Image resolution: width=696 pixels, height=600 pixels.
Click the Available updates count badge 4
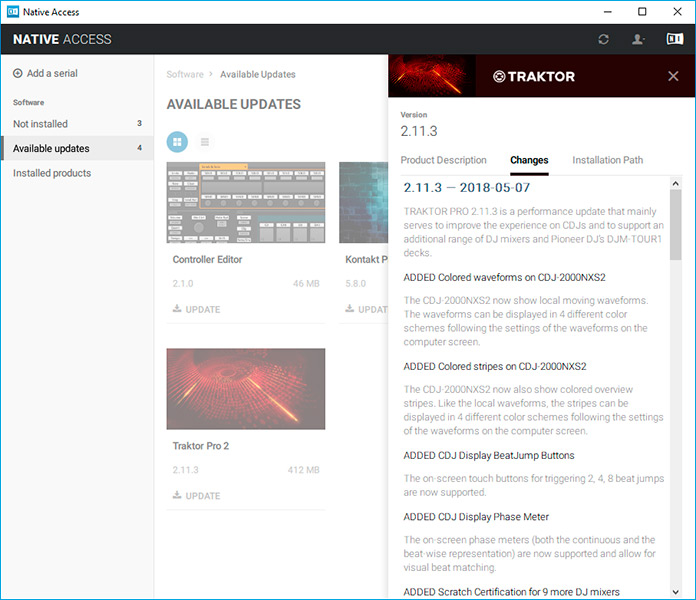(x=139, y=148)
